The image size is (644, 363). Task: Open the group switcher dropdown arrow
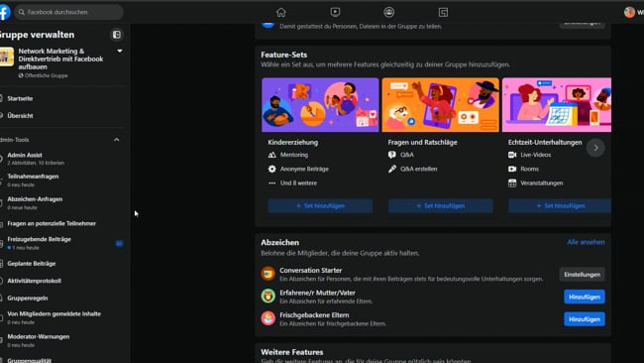tap(120, 51)
